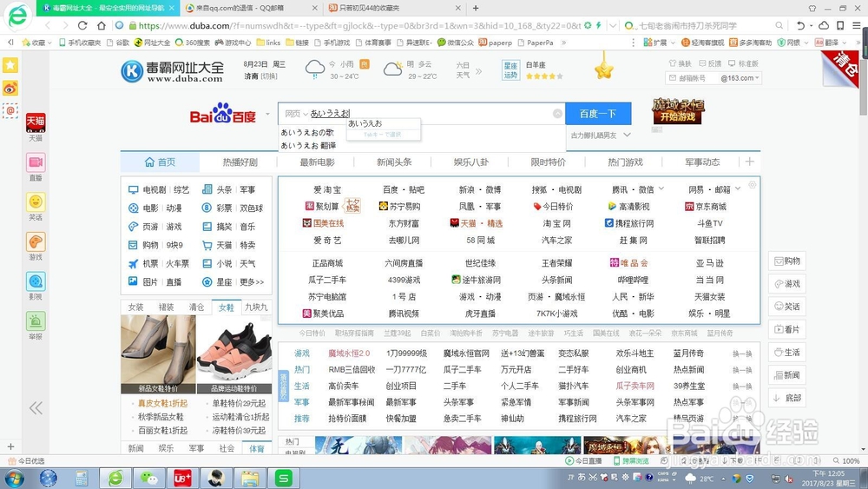Switch to the QQ邮箱 browser tab
Viewport: 868px width, 489px height.
click(251, 8)
